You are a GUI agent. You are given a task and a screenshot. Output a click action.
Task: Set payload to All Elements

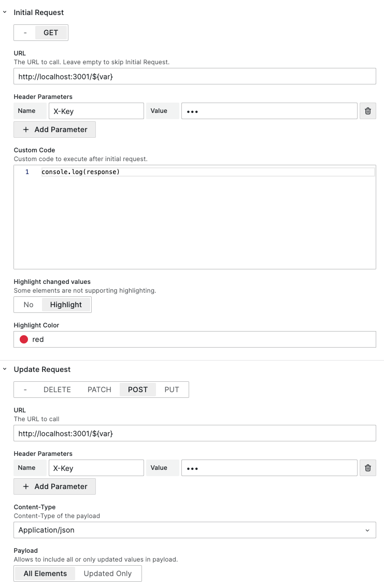pos(45,573)
